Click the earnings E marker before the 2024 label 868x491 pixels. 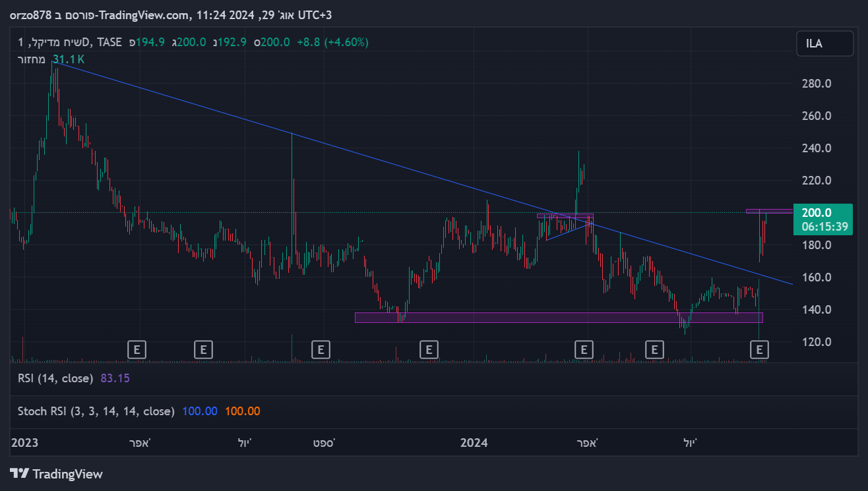(x=429, y=349)
